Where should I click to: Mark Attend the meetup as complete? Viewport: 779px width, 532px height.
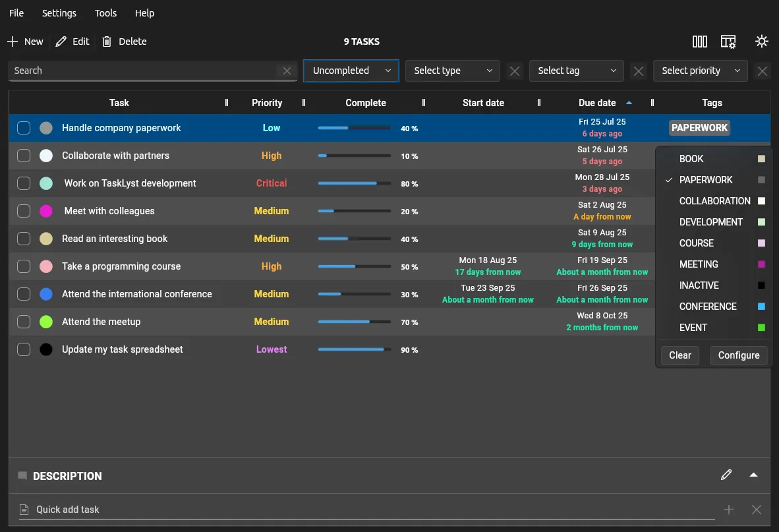24,322
